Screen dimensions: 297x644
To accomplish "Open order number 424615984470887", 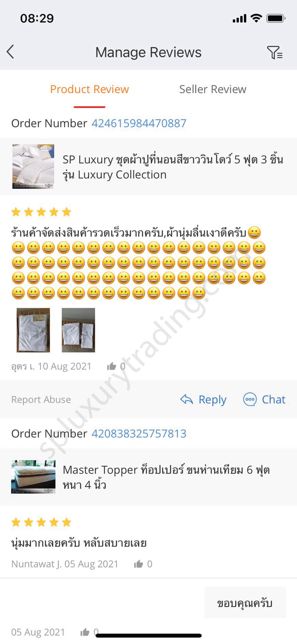I will (x=139, y=123).
